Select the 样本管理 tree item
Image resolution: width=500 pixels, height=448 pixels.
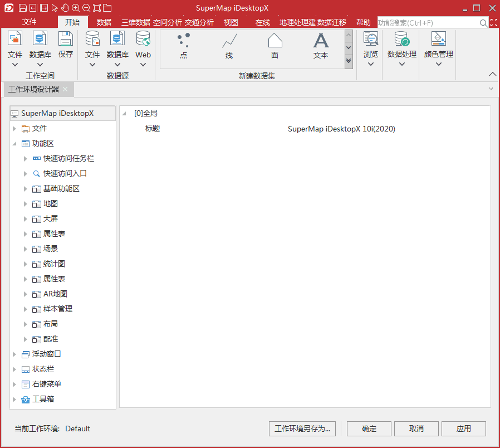click(58, 309)
